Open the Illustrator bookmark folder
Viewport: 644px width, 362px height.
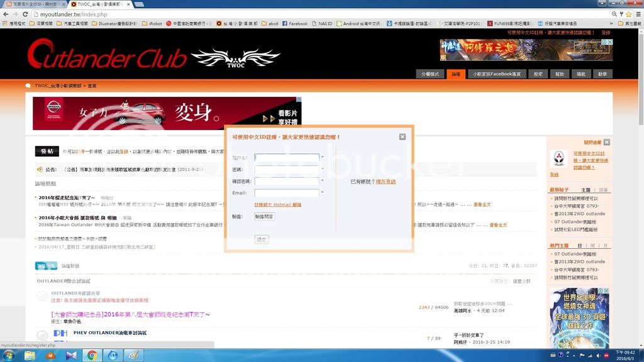(x=114, y=23)
